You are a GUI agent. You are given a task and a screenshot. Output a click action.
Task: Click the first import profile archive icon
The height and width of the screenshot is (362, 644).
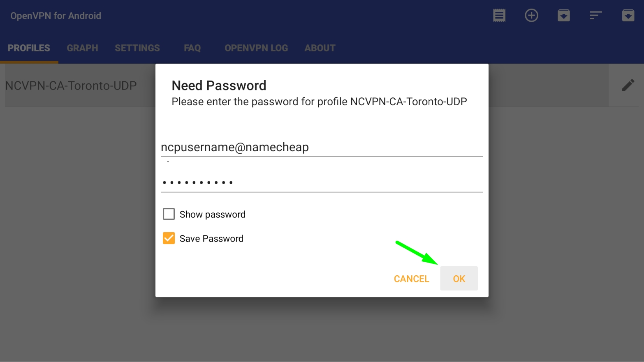pos(564,16)
